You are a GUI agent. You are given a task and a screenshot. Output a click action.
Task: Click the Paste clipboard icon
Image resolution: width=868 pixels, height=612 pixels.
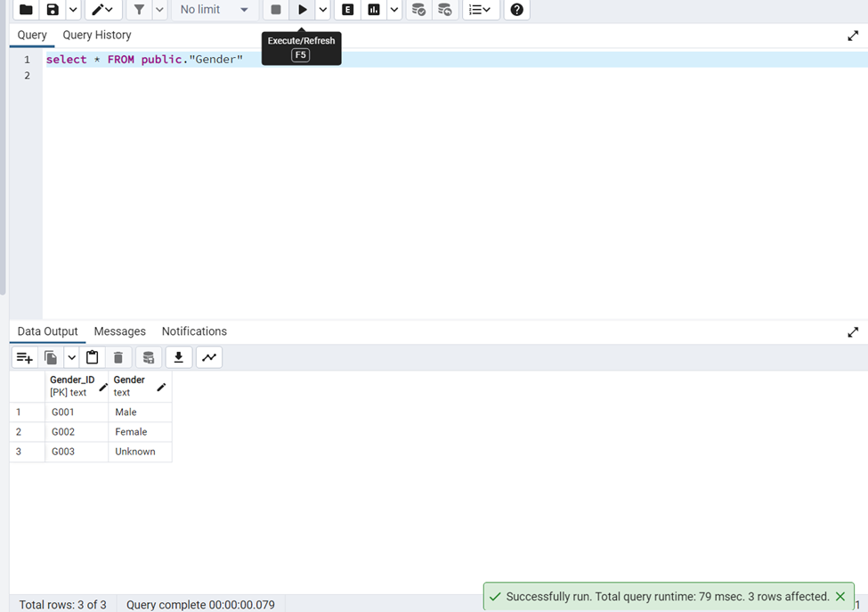(x=93, y=358)
